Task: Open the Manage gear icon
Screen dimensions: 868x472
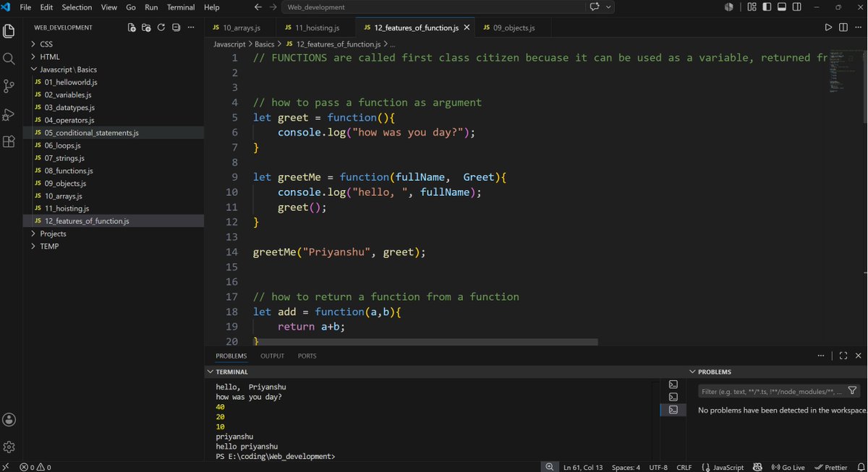Action: pyautogui.click(x=9, y=447)
